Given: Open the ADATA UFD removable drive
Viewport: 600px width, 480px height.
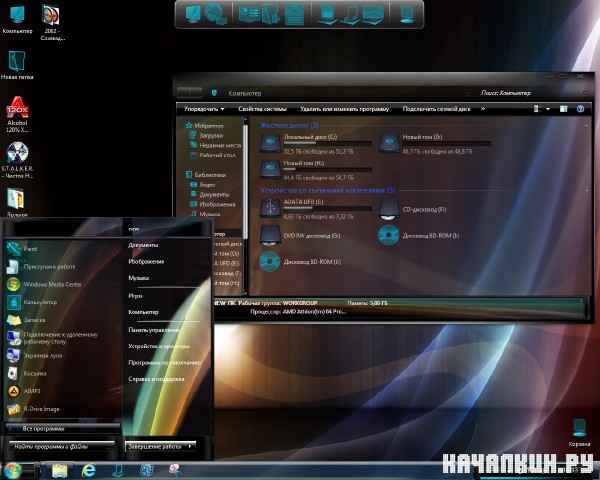Looking at the screenshot, I should point(270,208).
